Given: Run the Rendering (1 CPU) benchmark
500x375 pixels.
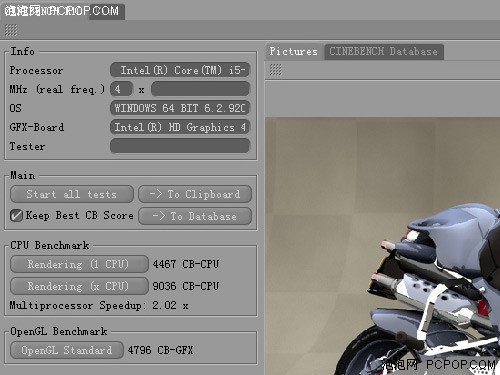Looking at the screenshot, I should [x=79, y=264].
